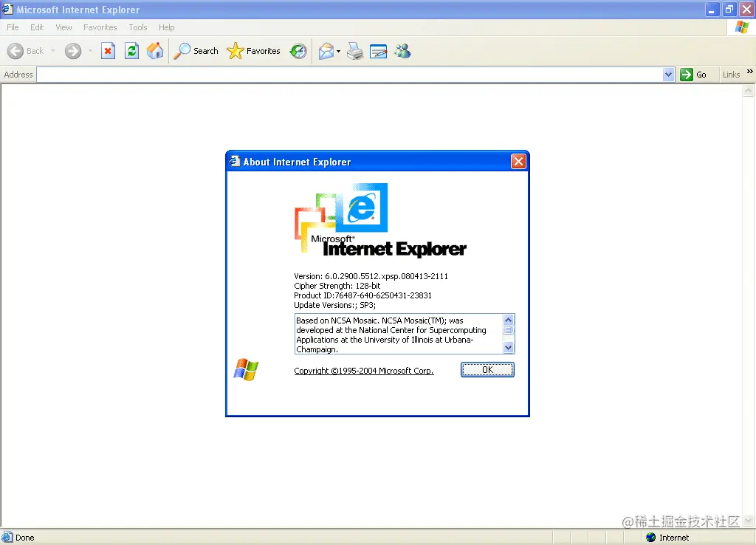Open the Microsoft copyright link
756x545 pixels.
point(364,371)
